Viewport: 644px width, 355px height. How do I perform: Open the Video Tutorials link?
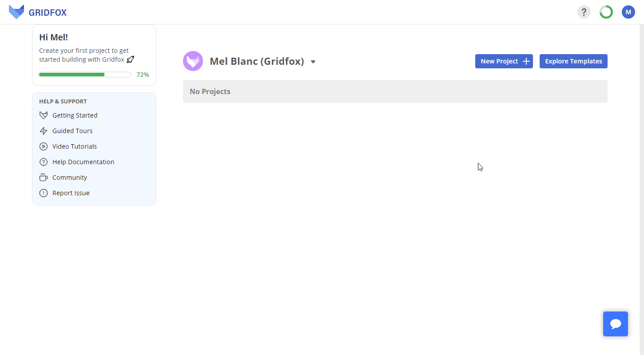tap(75, 146)
